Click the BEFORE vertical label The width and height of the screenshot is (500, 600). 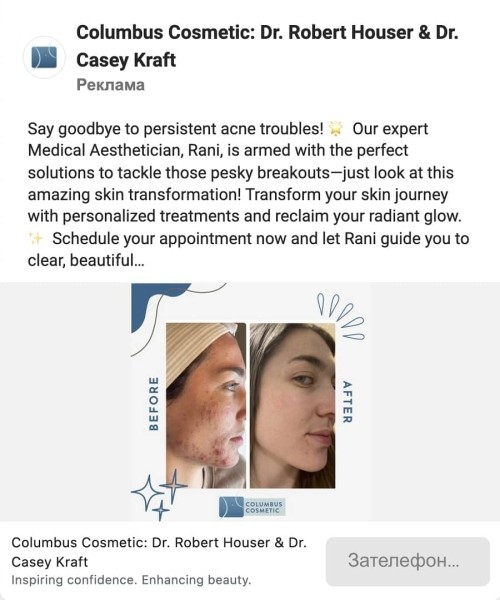pyautogui.click(x=153, y=404)
